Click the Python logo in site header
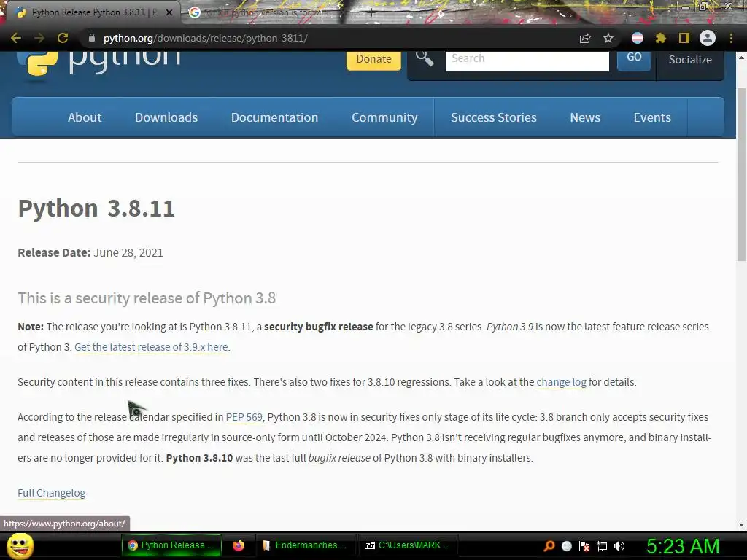The width and height of the screenshot is (747, 560). (x=99, y=63)
